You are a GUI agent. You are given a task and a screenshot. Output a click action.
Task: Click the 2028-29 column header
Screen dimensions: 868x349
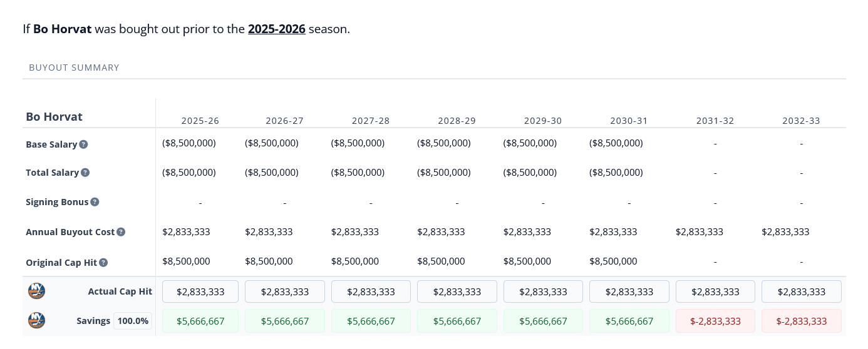(457, 121)
